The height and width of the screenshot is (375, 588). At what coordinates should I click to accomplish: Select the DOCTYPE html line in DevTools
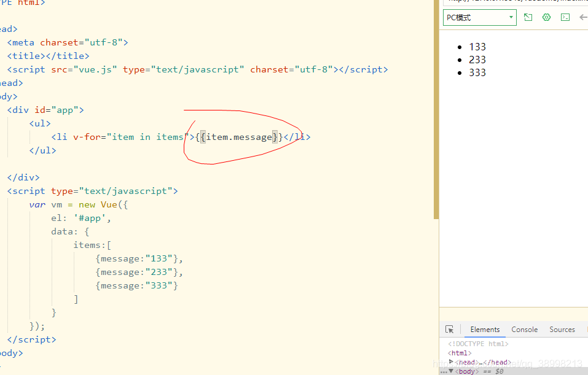[478, 344]
